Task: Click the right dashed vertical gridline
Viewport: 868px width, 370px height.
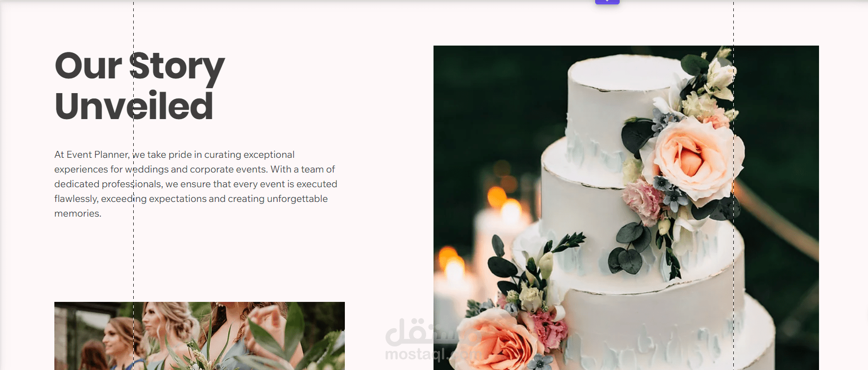Action: [x=733, y=185]
